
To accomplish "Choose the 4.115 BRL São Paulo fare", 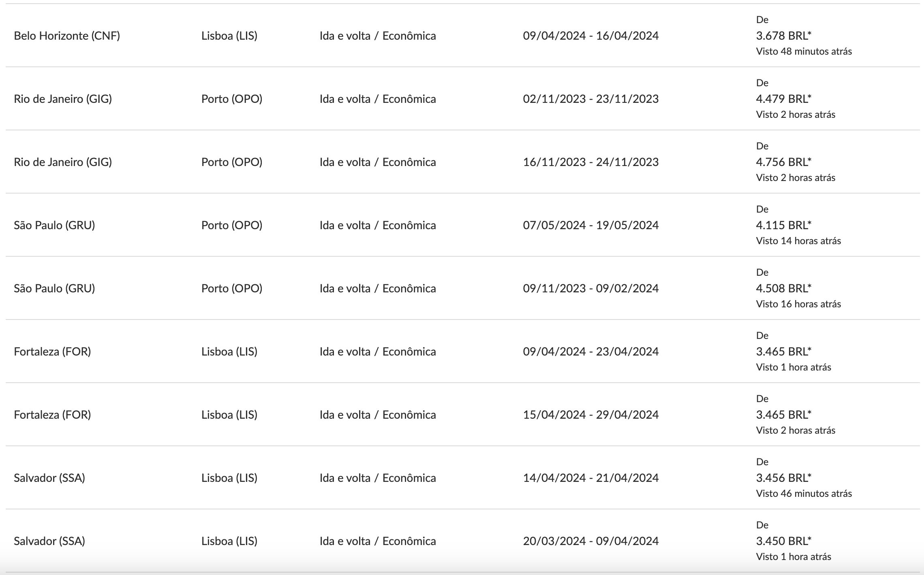I will point(783,225).
